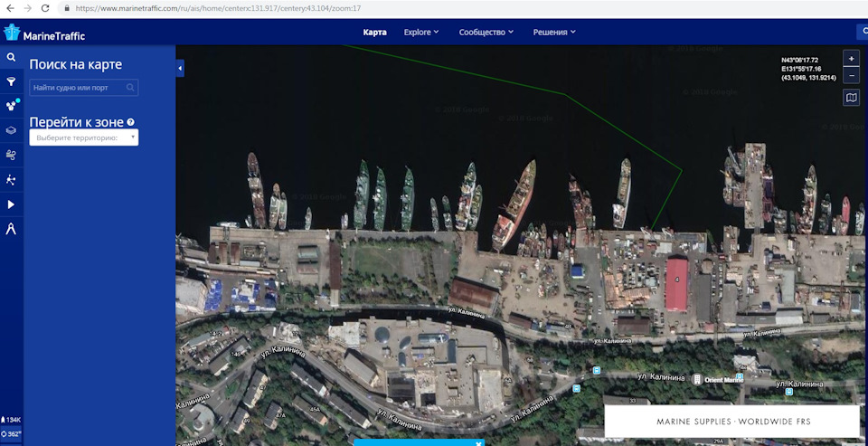The height and width of the screenshot is (446, 868).
Task: Focus the Найти судно или порт field
Action: tap(83, 88)
